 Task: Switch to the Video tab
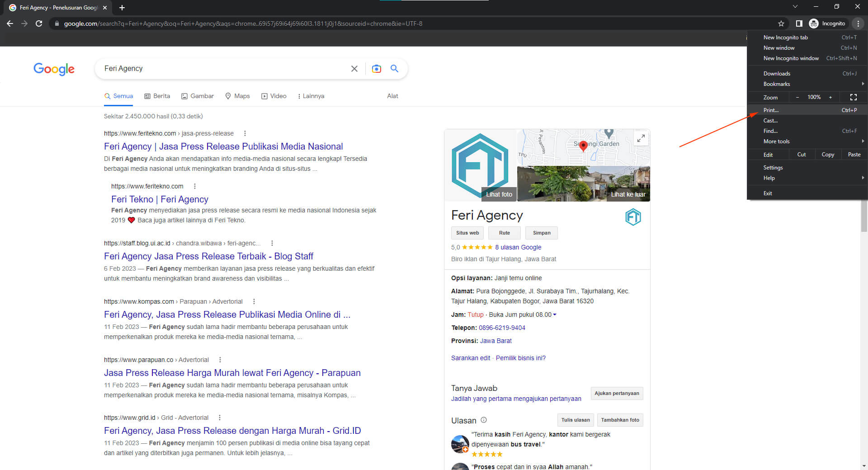(274, 96)
